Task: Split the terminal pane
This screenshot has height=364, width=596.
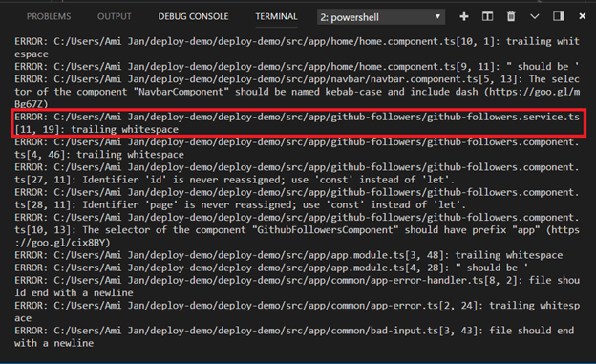Action: (x=487, y=16)
